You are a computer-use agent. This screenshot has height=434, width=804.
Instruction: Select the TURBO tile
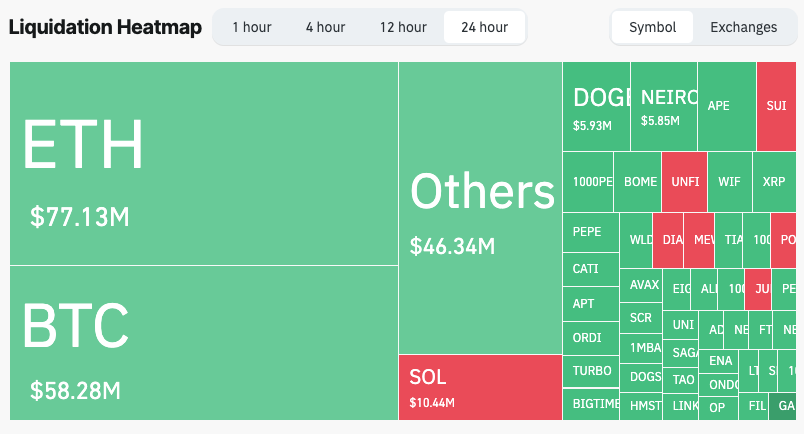[591, 371]
